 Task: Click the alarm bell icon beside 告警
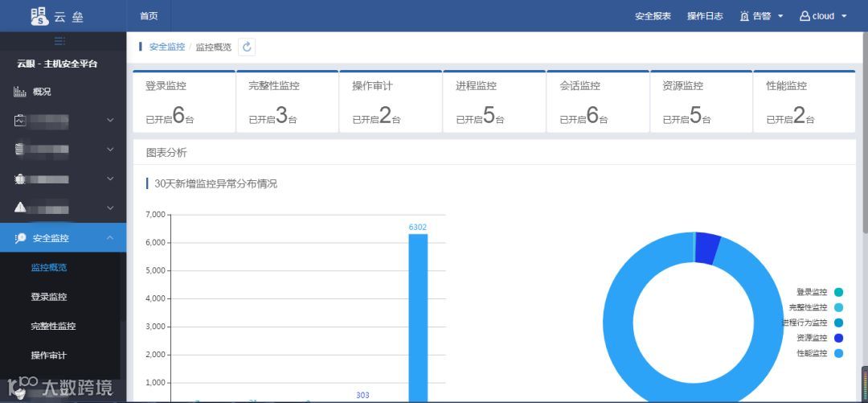coord(744,16)
